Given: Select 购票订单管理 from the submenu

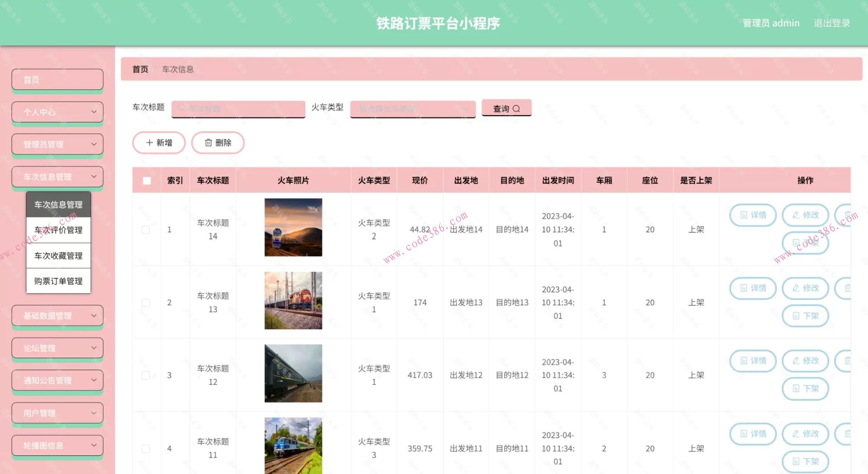Looking at the screenshot, I should point(57,280).
